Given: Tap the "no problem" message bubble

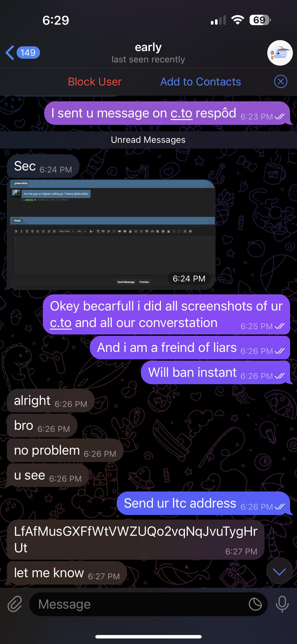Looking at the screenshot, I should 65,450.
